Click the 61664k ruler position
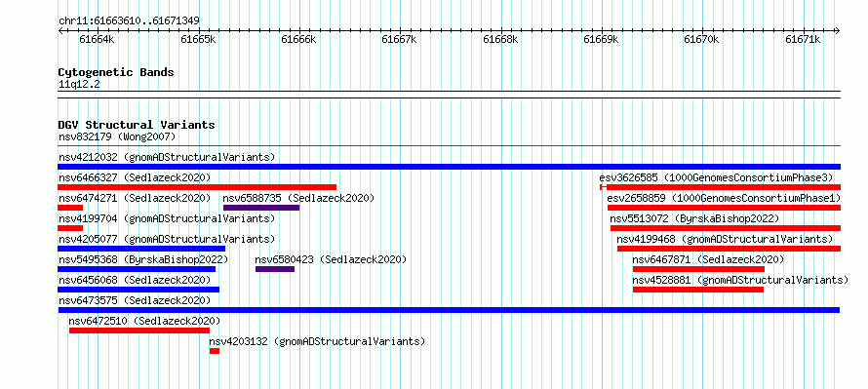 [x=97, y=39]
